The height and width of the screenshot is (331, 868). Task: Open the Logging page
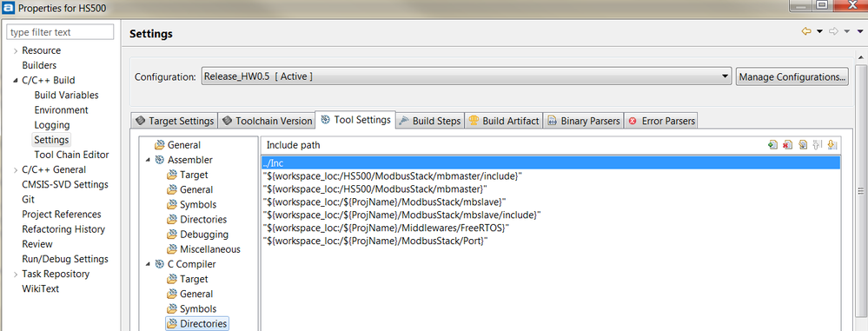51,125
